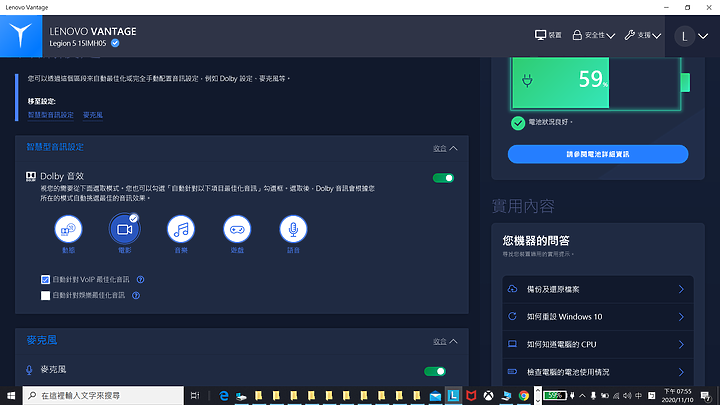
Task: Open help tooltip for VoIP audio optimization
Action: pyautogui.click(x=141, y=279)
